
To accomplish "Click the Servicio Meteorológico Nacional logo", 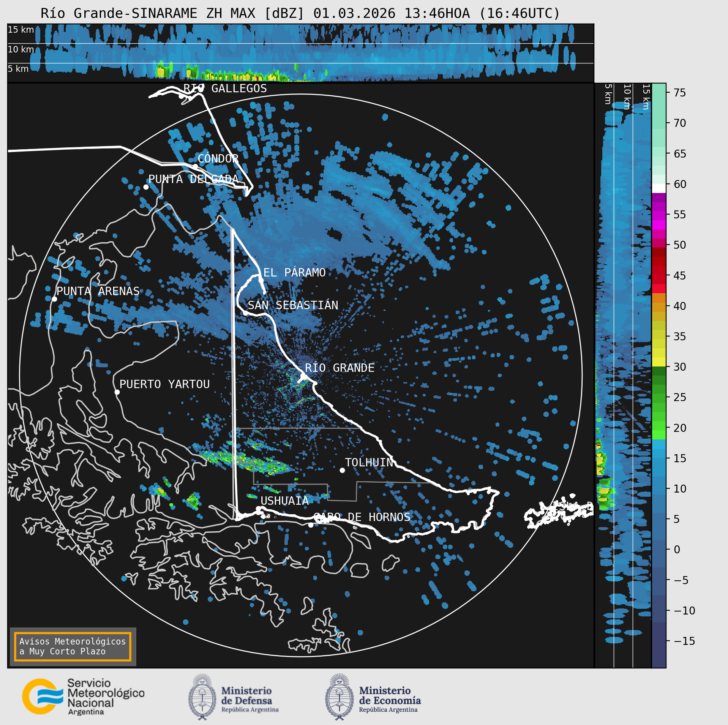I will [83, 697].
